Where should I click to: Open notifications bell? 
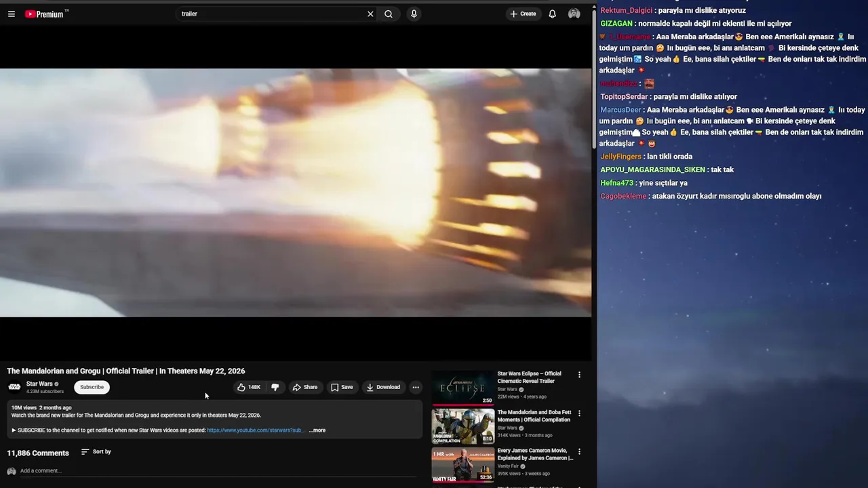552,14
